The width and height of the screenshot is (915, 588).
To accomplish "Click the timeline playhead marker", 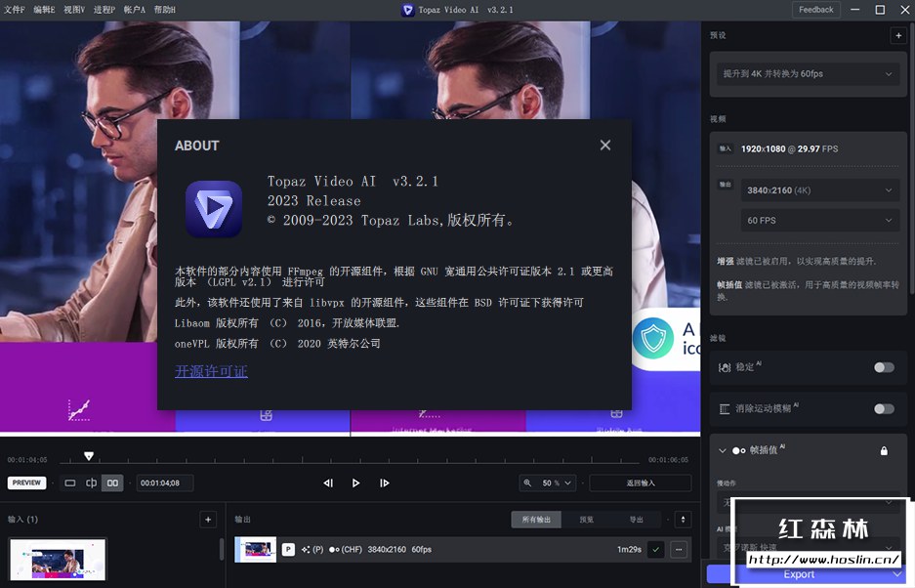I will 89,456.
